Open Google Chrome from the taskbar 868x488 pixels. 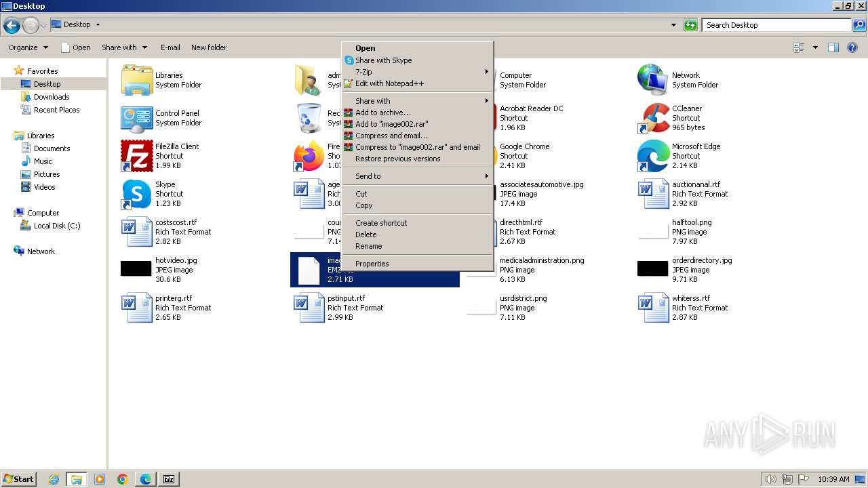click(x=123, y=479)
